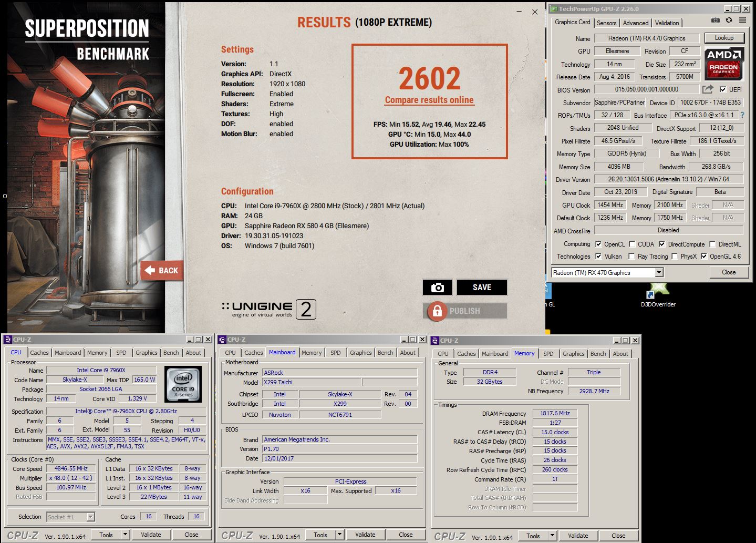The image size is (756, 543).
Task: Switch to Advanced tab in GPU-Z
Action: (636, 23)
